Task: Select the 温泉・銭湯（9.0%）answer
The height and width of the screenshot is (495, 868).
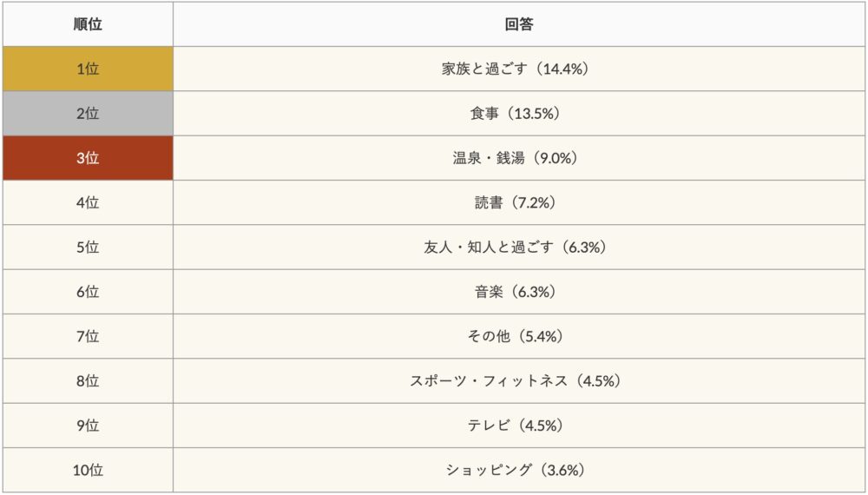Action: click(519, 158)
